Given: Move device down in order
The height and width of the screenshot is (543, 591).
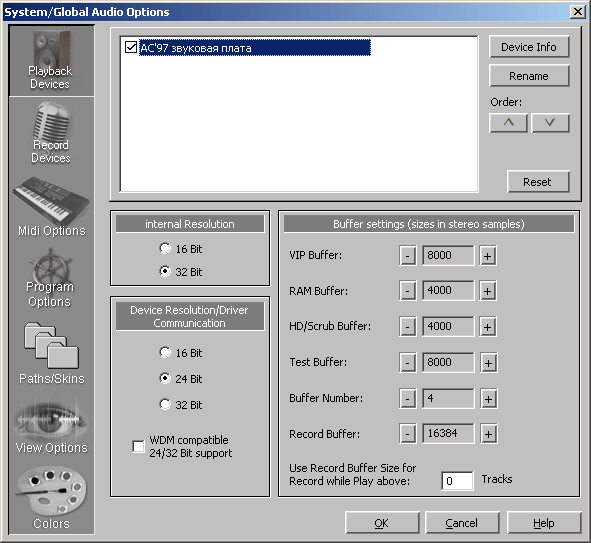Looking at the screenshot, I should click(550, 123).
